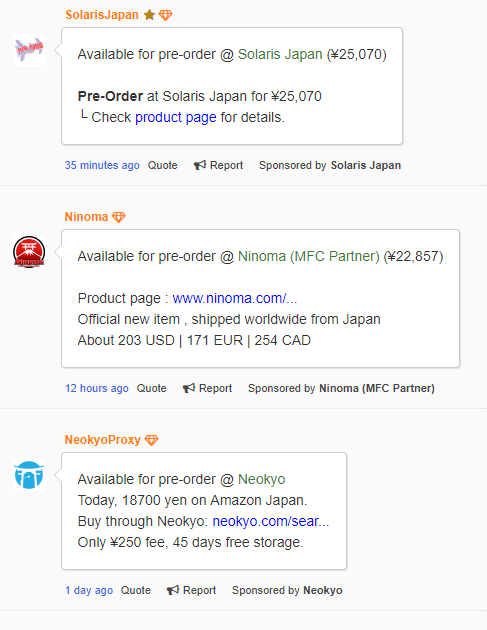The image size is (487, 630).
Task: Click the diamond badge next to NeokyoProxy
Action: point(151,440)
